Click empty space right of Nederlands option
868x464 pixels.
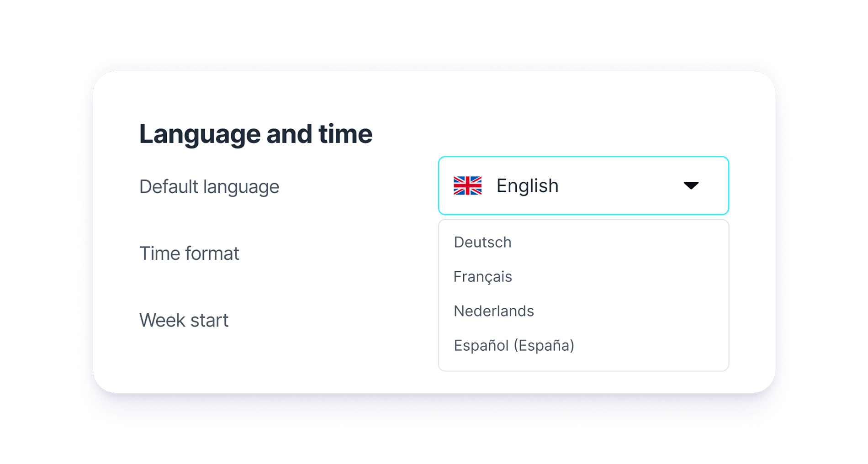640,311
